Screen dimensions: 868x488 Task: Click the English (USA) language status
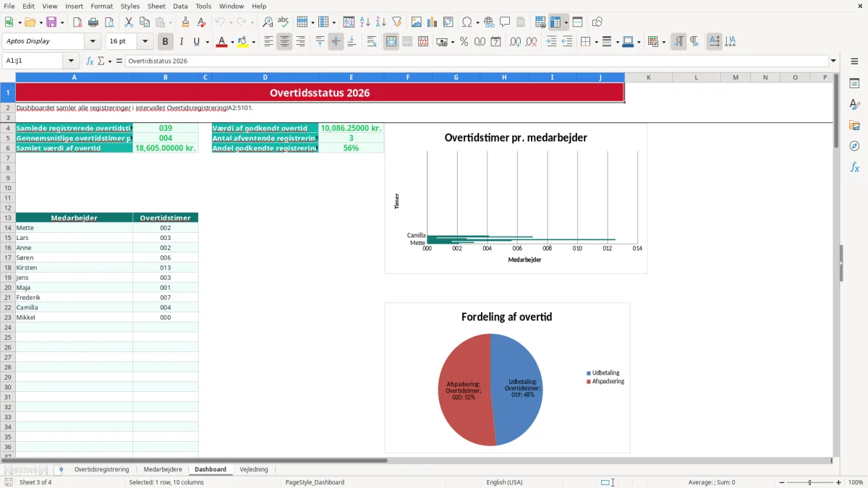pos(504,482)
